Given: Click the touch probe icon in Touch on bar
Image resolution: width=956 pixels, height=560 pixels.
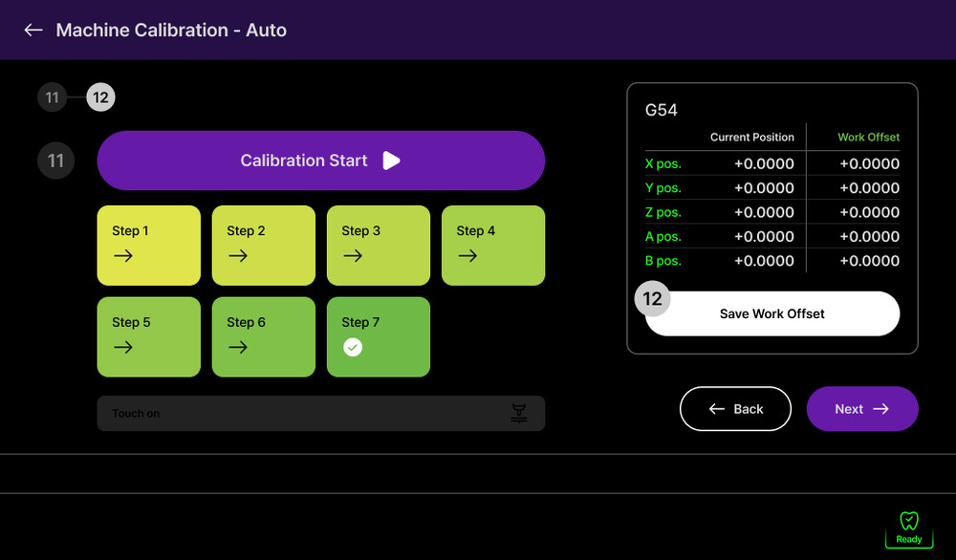Looking at the screenshot, I should [x=519, y=413].
